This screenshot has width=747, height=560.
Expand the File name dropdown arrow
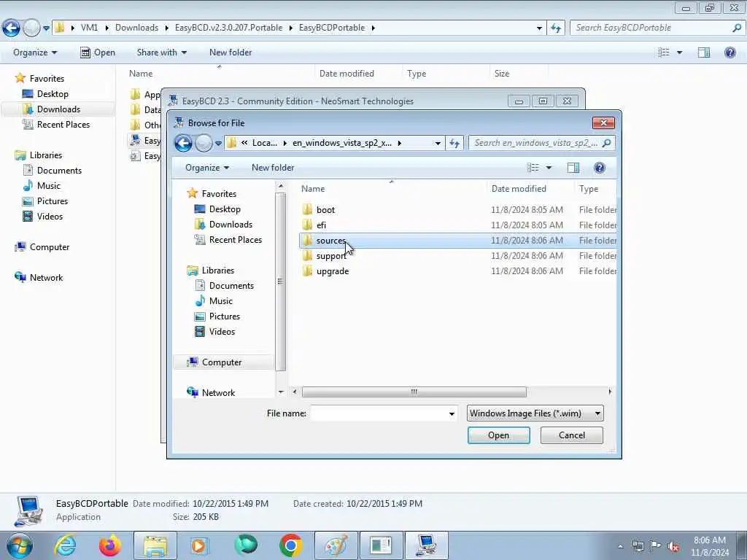coord(452,413)
